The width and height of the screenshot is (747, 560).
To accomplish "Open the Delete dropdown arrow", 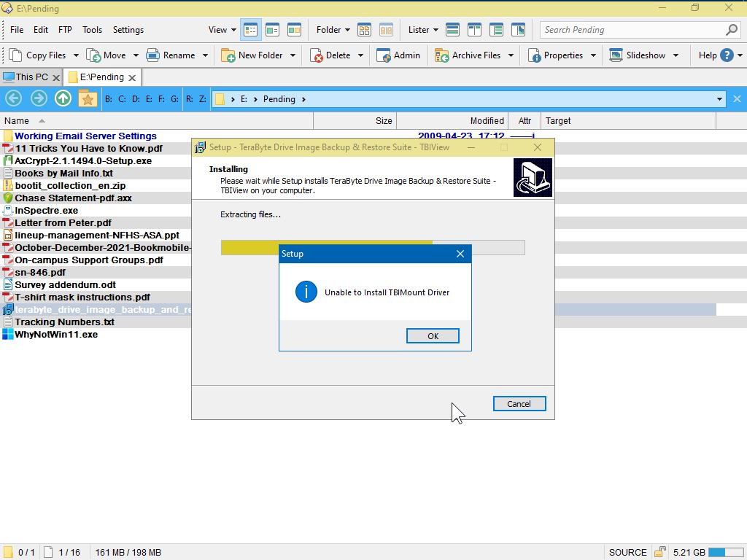I will coord(360,55).
